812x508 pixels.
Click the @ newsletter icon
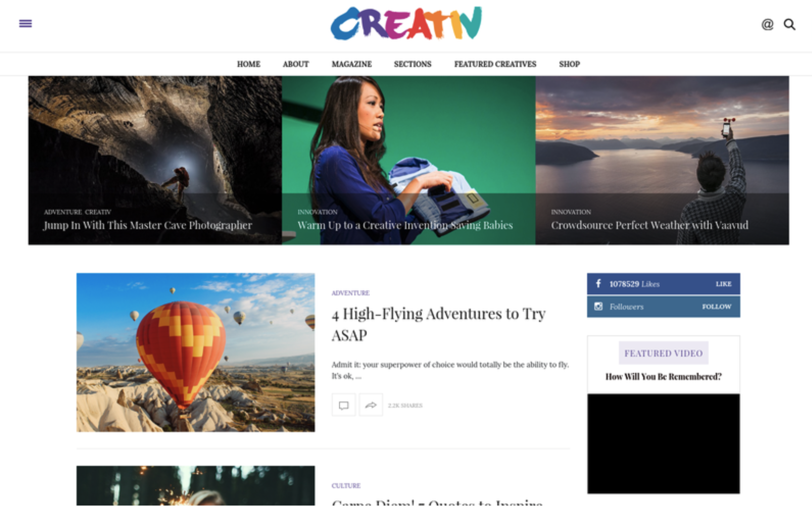[767, 24]
